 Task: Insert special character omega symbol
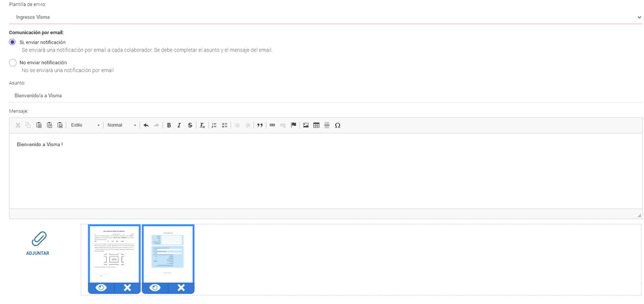tap(338, 126)
